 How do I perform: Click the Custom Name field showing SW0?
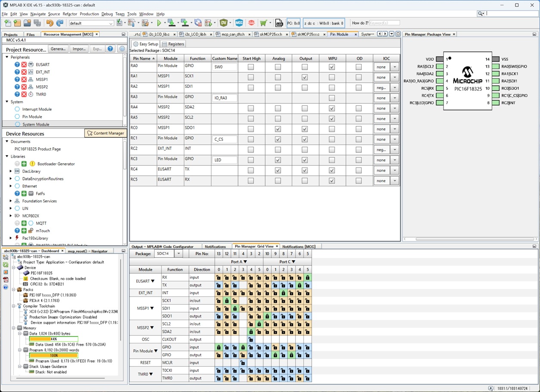click(x=224, y=67)
